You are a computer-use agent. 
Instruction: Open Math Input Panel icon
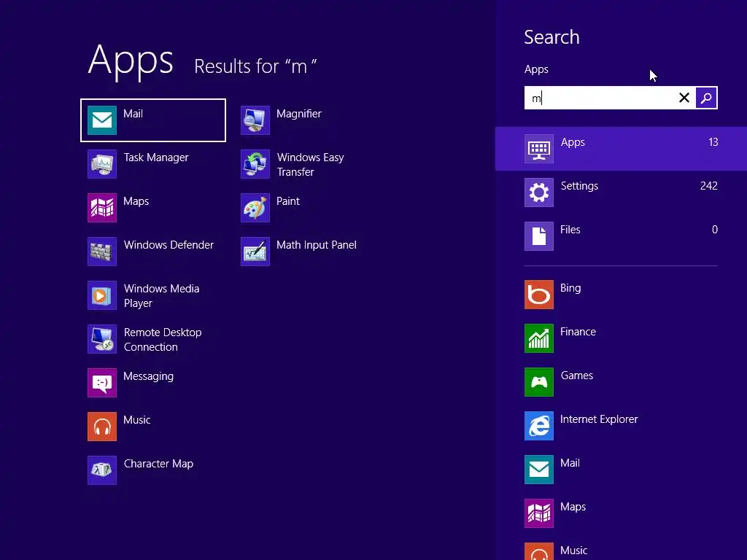click(x=255, y=252)
